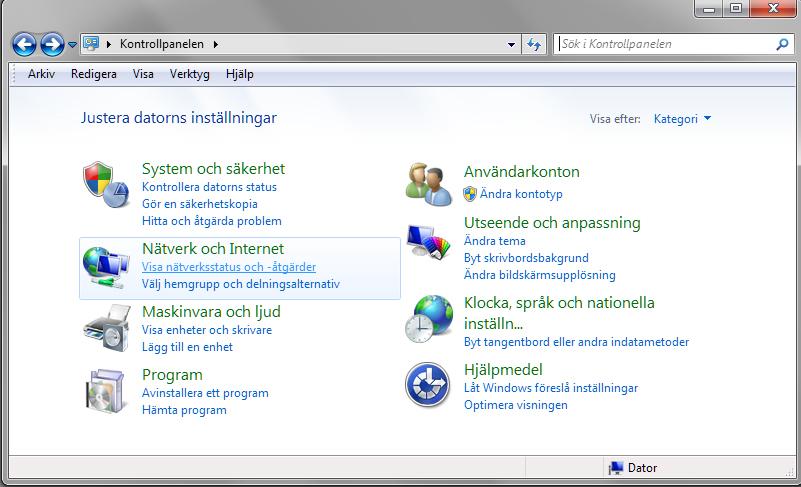Open the recent pages dropdown arrow
801x487 pixels.
pos(72,45)
